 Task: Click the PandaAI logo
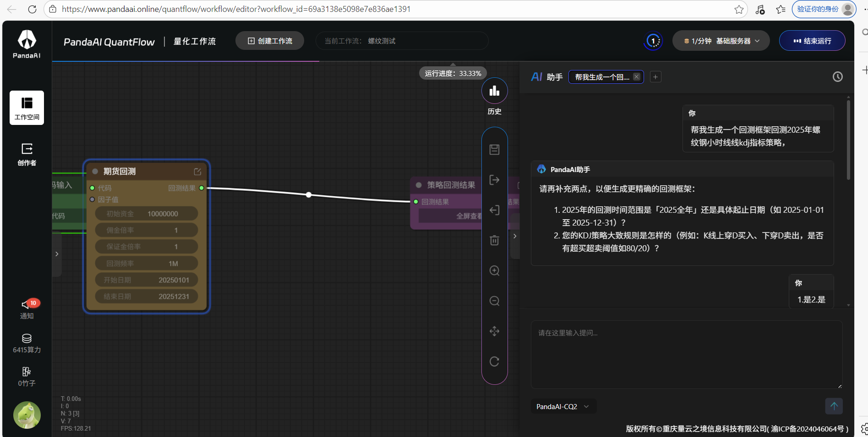pos(27,44)
